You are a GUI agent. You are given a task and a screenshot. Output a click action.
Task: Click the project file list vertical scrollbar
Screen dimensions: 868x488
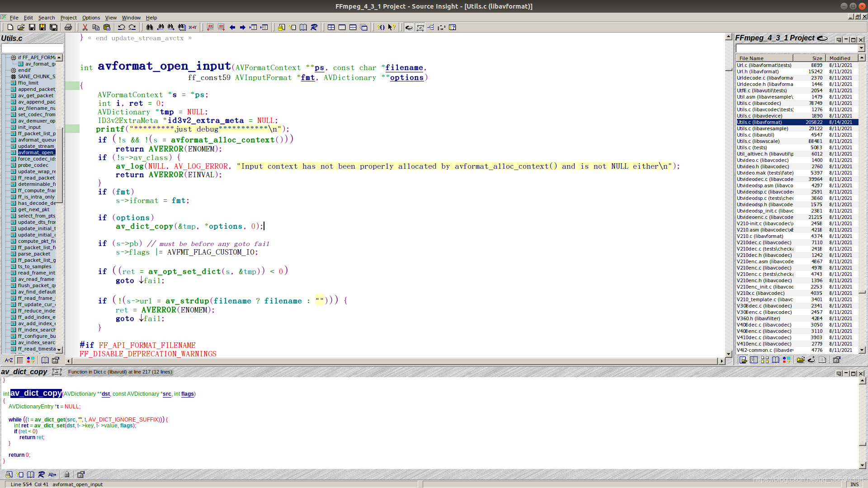pyautogui.click(x=862, y=204)
